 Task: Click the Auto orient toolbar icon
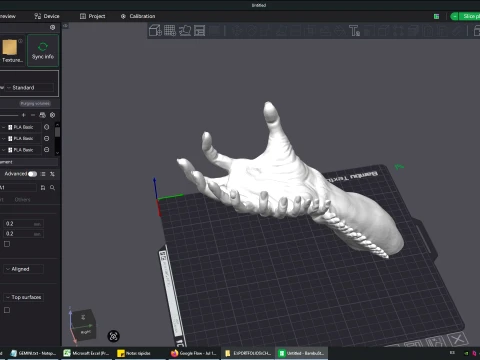pyautogui.click(x=185, y=31)
